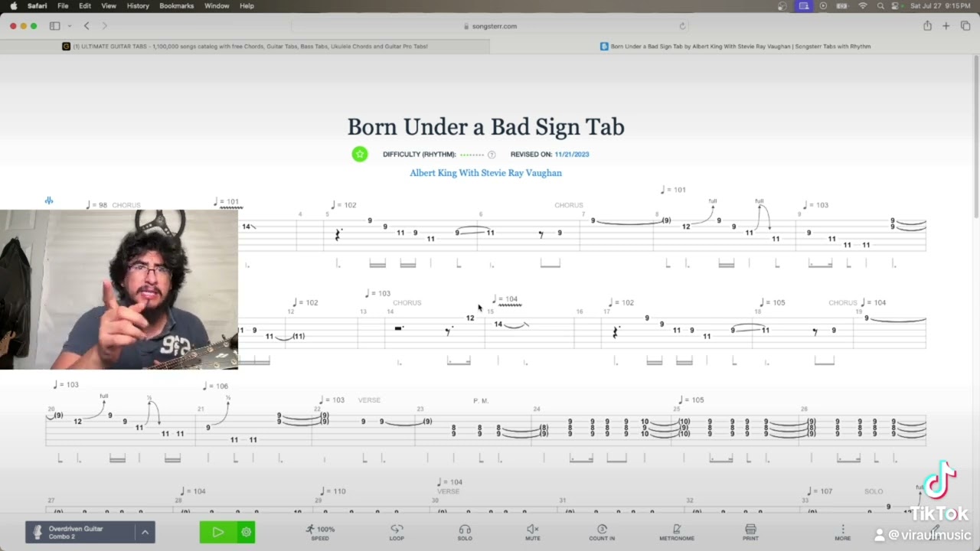
Task: Click the Now Playing icon in menu bar
Action: (823, 6)
